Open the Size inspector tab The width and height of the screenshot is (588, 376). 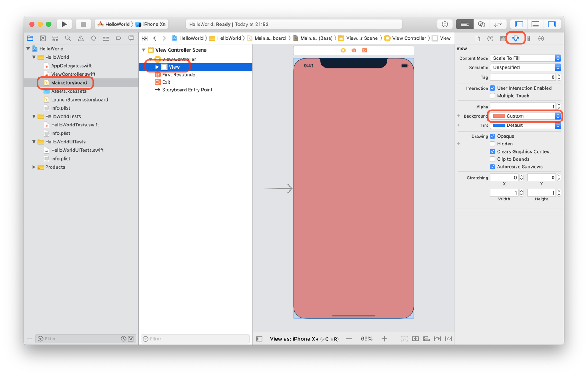pyautogui.click(x=528, y=38)
